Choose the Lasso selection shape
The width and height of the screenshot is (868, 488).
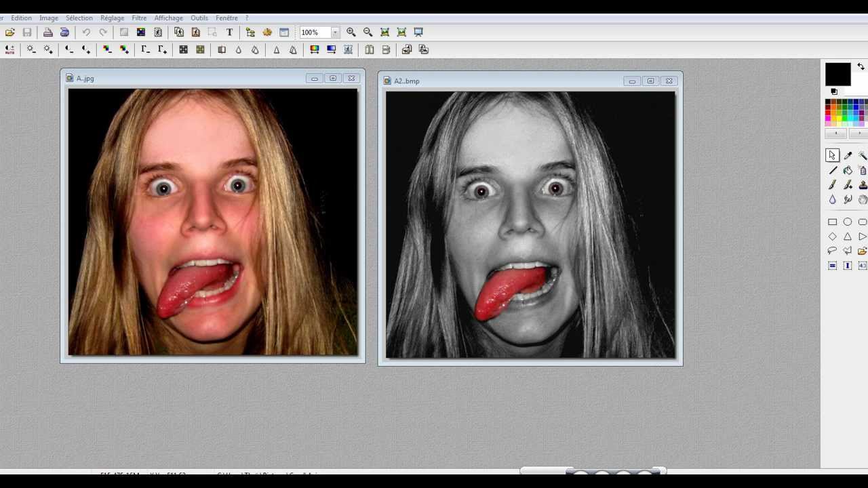pos(833,251)
